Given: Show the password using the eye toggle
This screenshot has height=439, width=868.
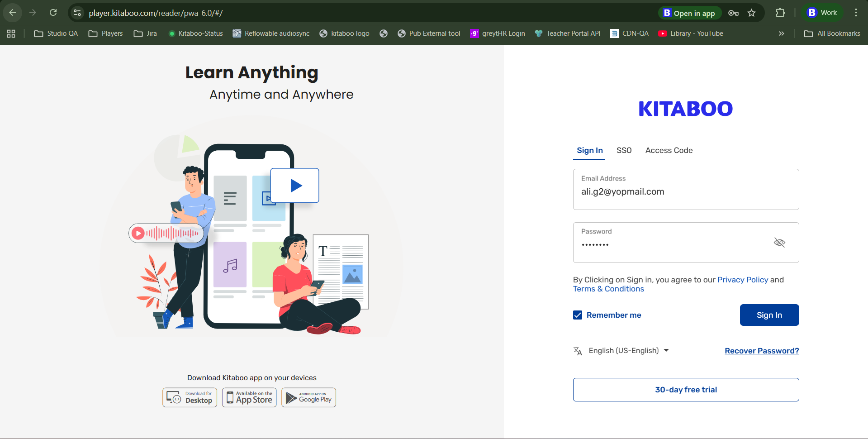Looking at the screenshot, I should click(x=779, y=242).
